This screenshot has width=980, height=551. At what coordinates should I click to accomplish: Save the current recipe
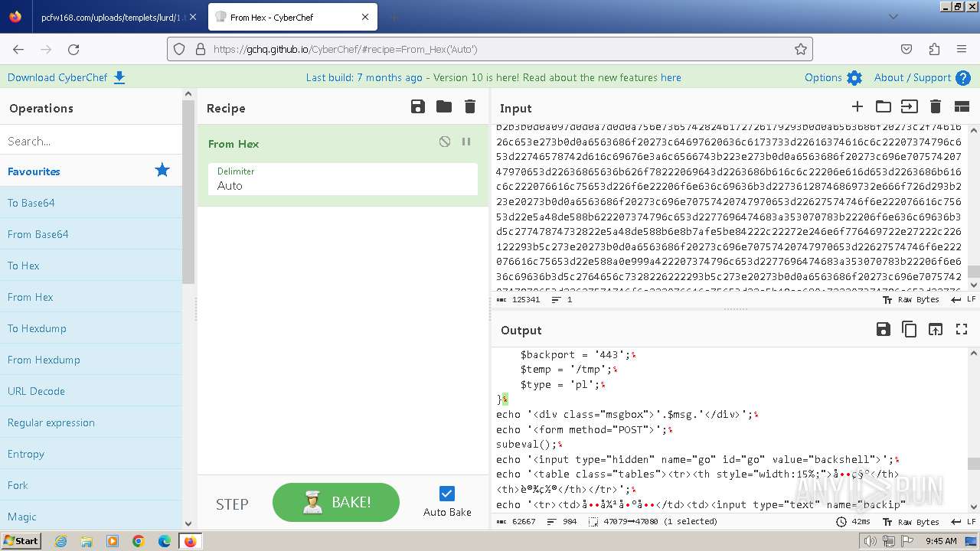coord(418,107)
